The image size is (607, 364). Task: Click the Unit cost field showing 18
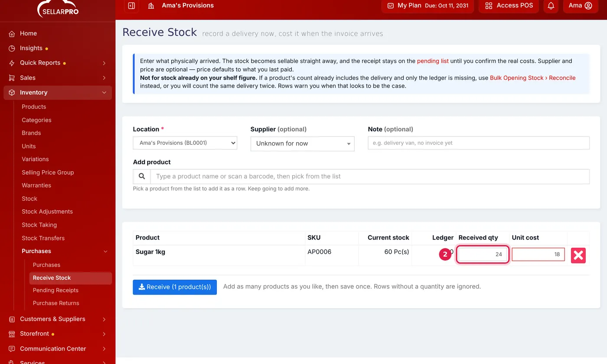538,254
